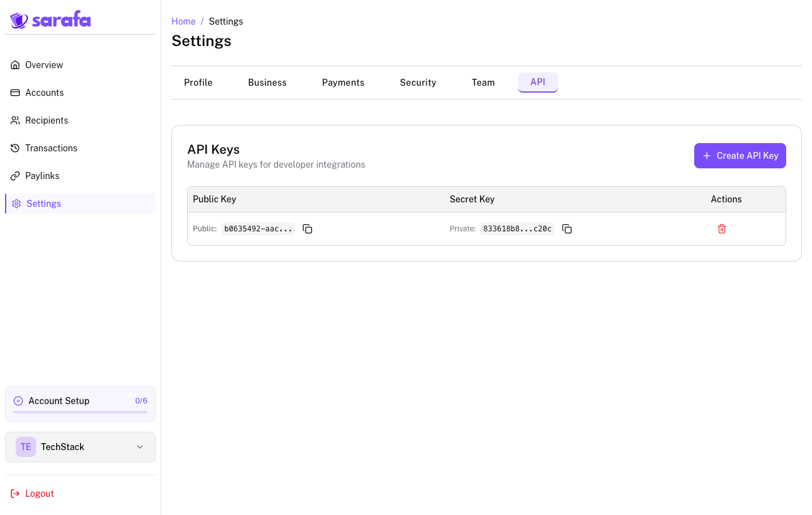
Task: Click the "Public:" label
Action: tap(205, 229)
